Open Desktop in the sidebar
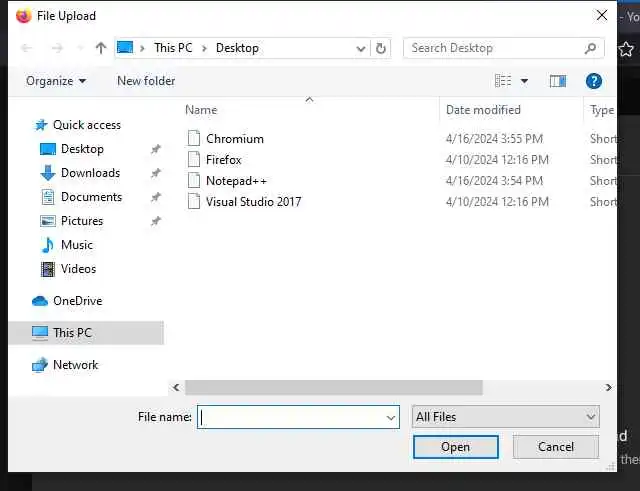 click(82, 149)
